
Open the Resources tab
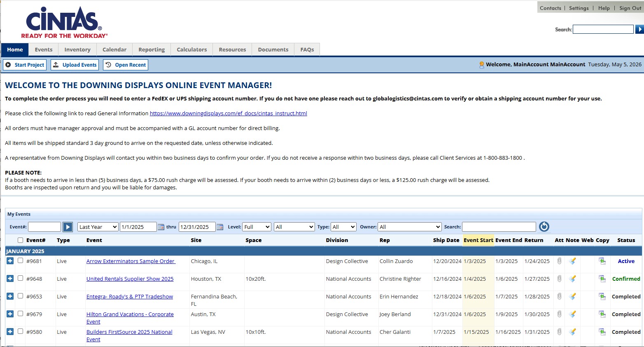tap(232, 49)
